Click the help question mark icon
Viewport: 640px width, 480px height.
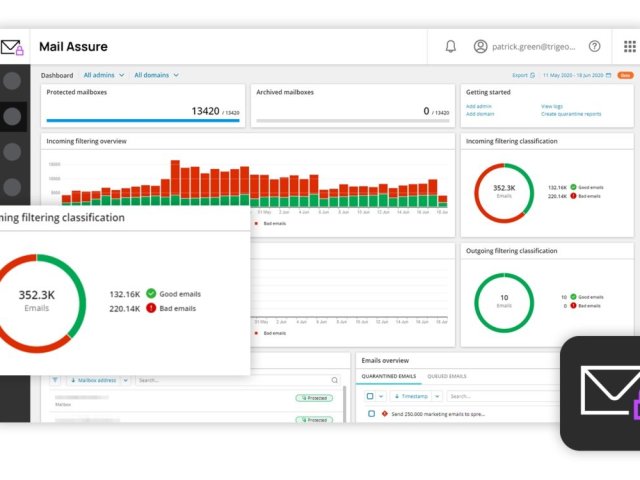coord(595,46)
